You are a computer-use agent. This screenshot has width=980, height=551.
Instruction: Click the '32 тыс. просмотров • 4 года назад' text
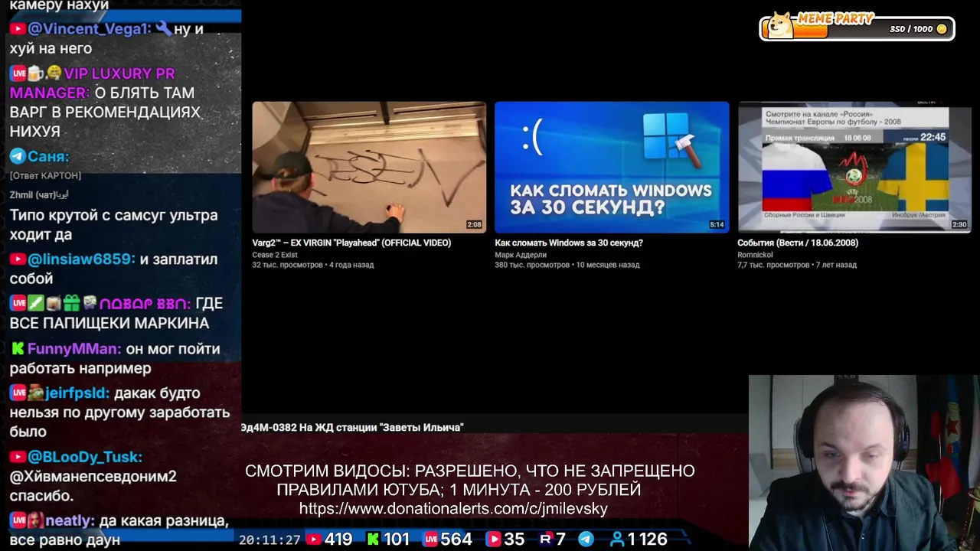coord(313,265)
